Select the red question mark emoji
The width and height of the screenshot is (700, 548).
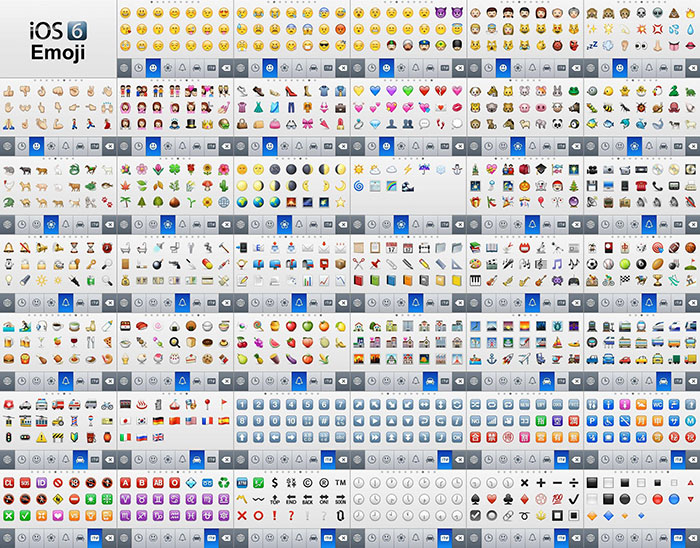pyautogui.click(x=291, y=515)
